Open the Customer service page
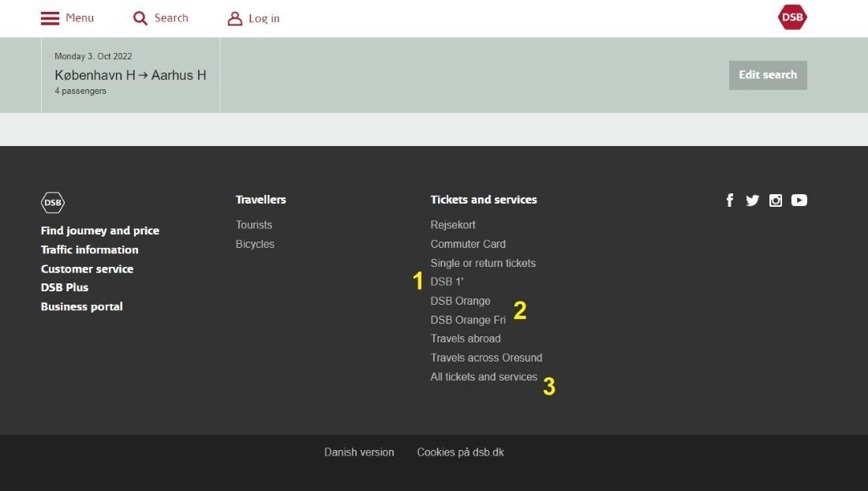The width and height of the screenshot is (868, 491). (87, 268)
